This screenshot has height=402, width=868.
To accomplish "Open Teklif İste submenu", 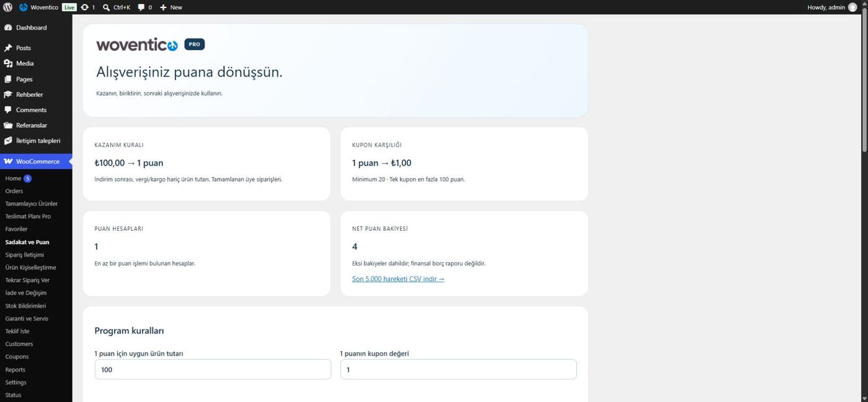I will point(17,331).
